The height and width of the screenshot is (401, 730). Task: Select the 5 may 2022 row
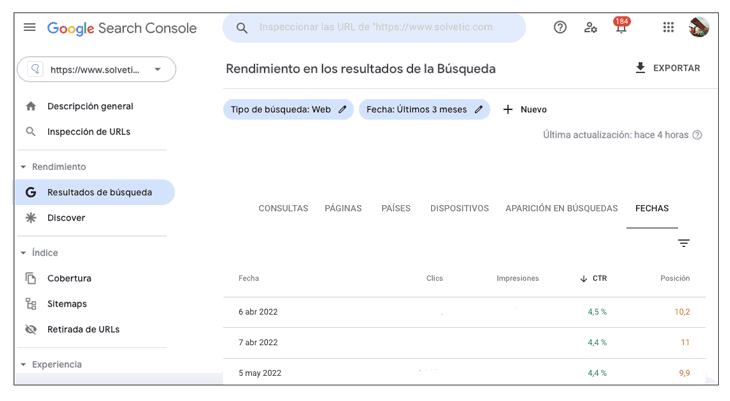464,372
